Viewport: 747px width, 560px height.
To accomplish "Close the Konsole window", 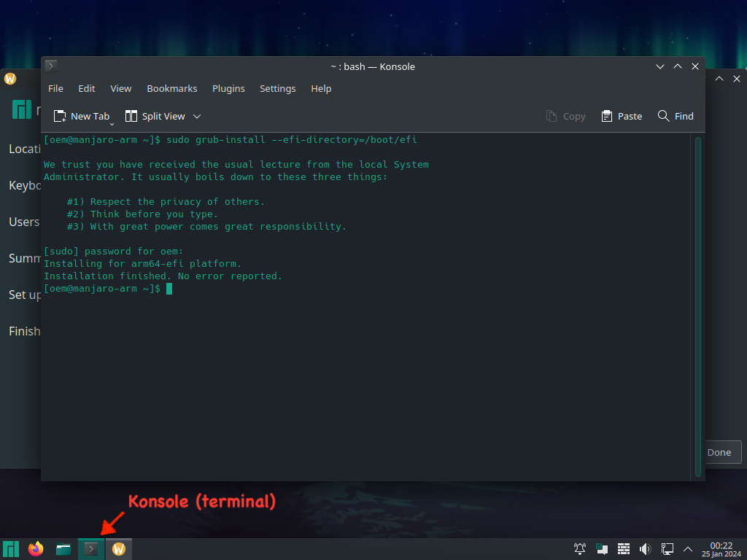I will click(x=695, y=66).
